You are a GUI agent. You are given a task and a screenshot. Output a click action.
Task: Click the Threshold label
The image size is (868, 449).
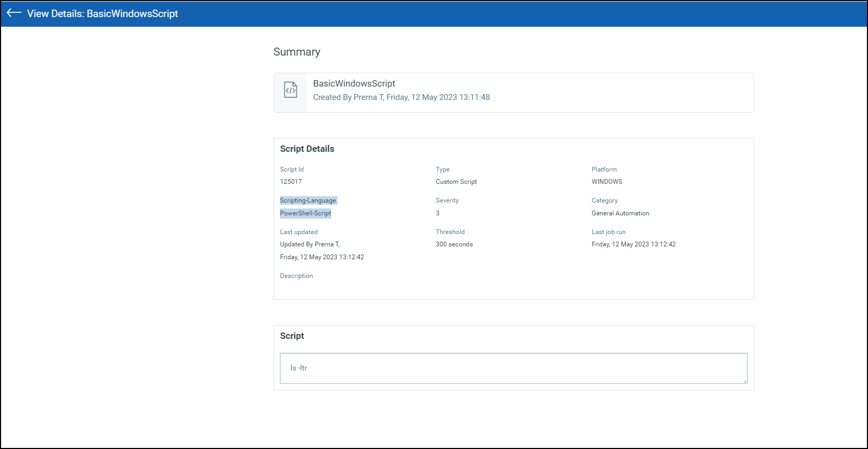pos(450,232)
